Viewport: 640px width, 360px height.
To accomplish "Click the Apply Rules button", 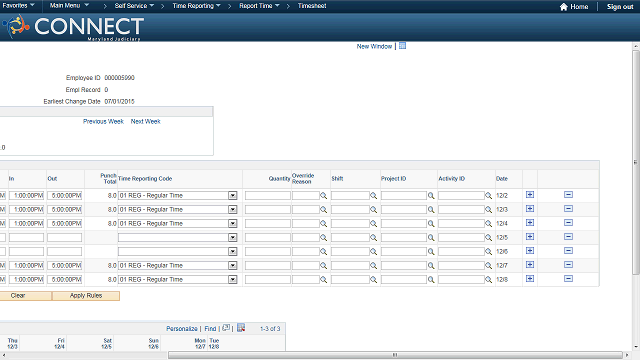I will (x=86, y=296).
